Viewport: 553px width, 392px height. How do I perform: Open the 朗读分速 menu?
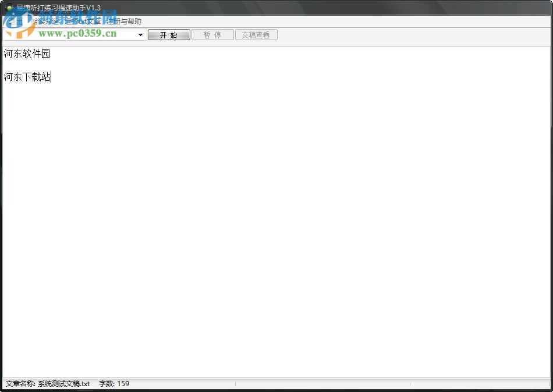[45, 22]
